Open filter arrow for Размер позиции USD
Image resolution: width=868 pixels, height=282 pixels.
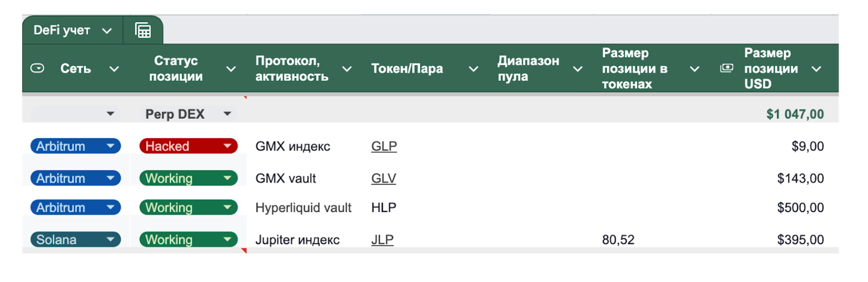pos(816,69)
